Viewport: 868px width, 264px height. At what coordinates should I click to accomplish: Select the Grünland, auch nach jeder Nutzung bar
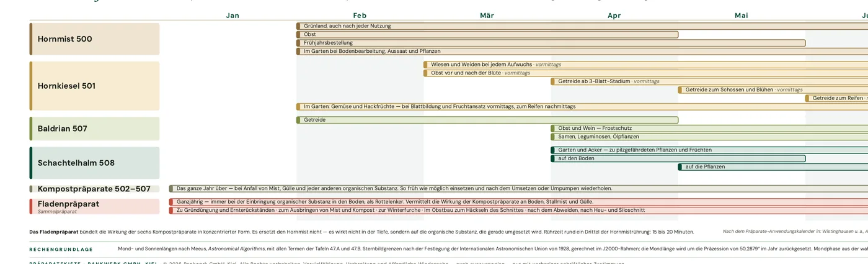click(x=582, y=26)
